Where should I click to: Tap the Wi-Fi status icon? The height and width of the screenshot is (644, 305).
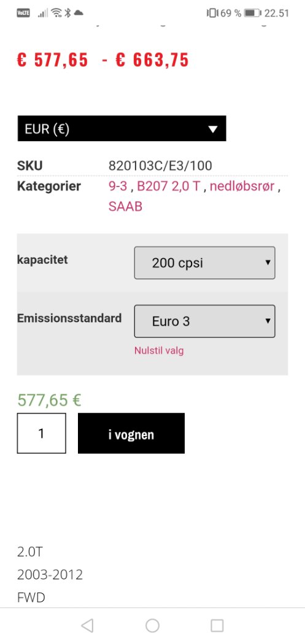click(x=56, y=13)
